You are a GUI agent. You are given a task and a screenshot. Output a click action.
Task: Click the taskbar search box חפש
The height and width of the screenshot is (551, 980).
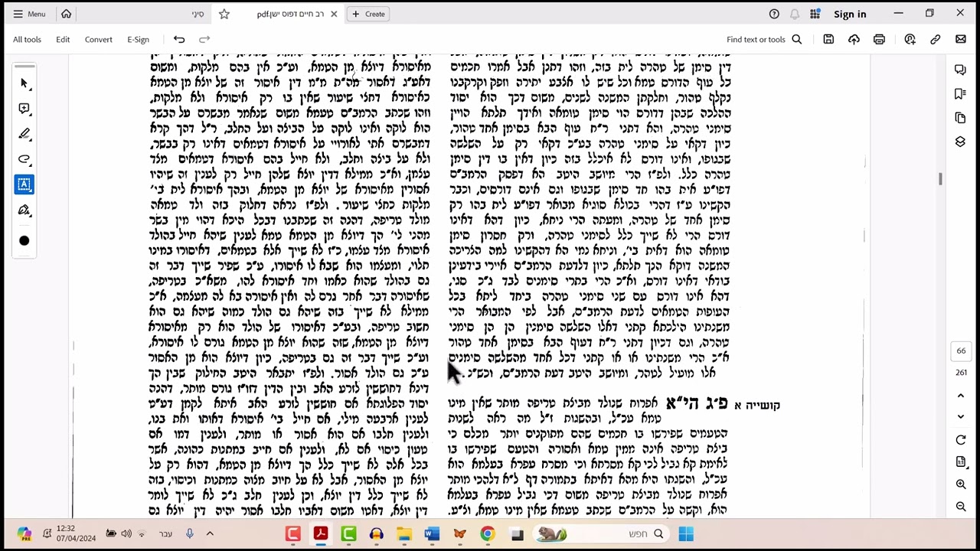(602, 534)
